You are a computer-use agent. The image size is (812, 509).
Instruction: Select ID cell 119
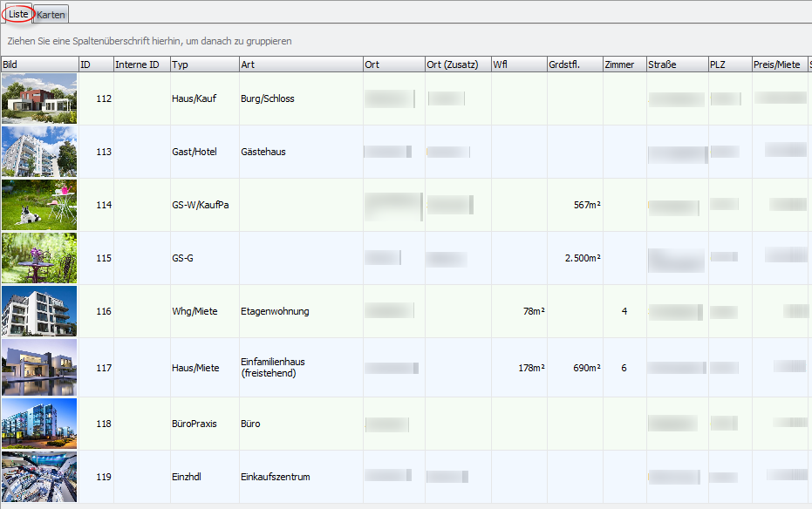pos(96,477)
